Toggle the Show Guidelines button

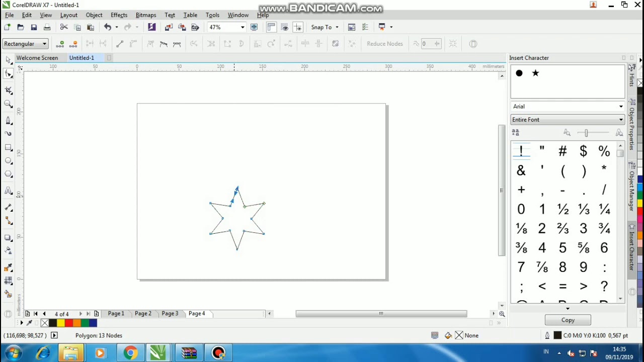(298, 27)
